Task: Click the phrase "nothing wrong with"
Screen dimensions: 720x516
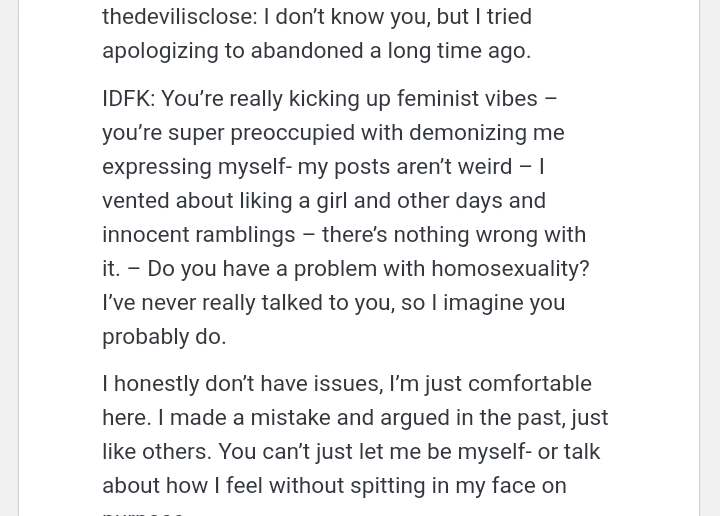Action: click(x=489, y=235)
